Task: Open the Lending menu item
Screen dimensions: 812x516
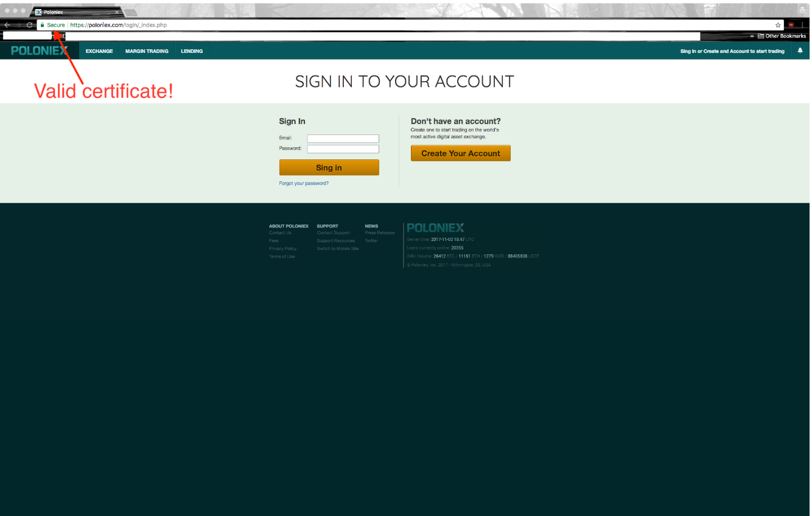Action: click(192, 51)
